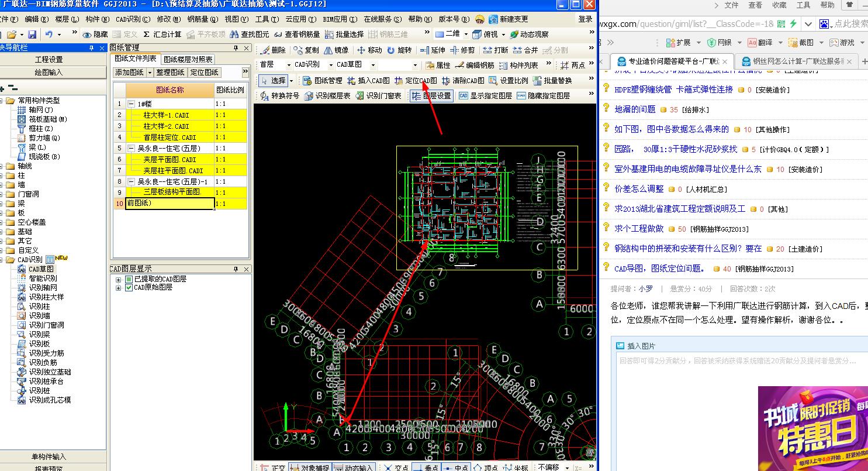868x471 pixels.
Task: Open the BIM应用(I) menu
Action: pyautogui.click(x=341, y=19)
